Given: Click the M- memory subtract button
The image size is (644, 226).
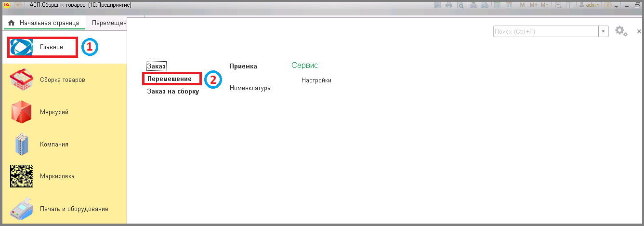Looking at the screenshot, I should pos(544,5).
